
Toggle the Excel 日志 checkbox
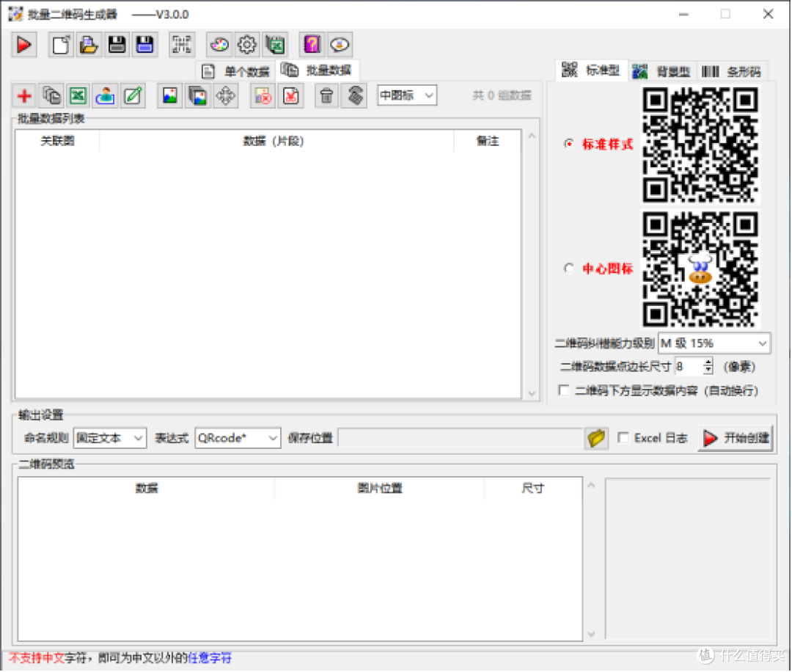[x=623, y=437]
